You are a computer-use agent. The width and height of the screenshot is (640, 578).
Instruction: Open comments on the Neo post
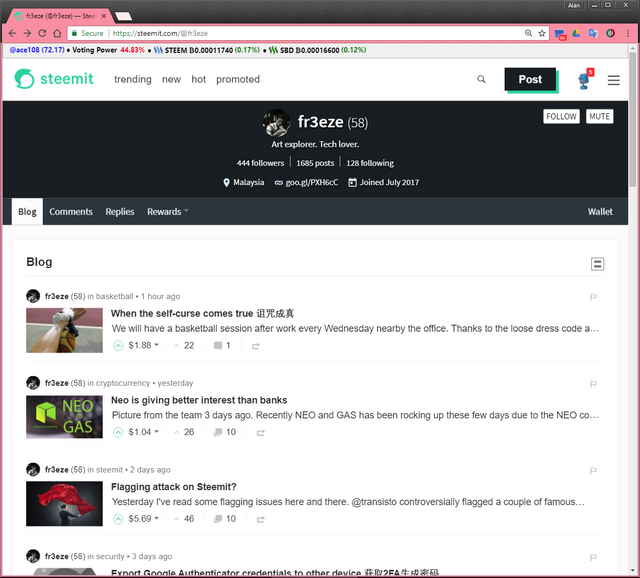(x=225, y=432)
